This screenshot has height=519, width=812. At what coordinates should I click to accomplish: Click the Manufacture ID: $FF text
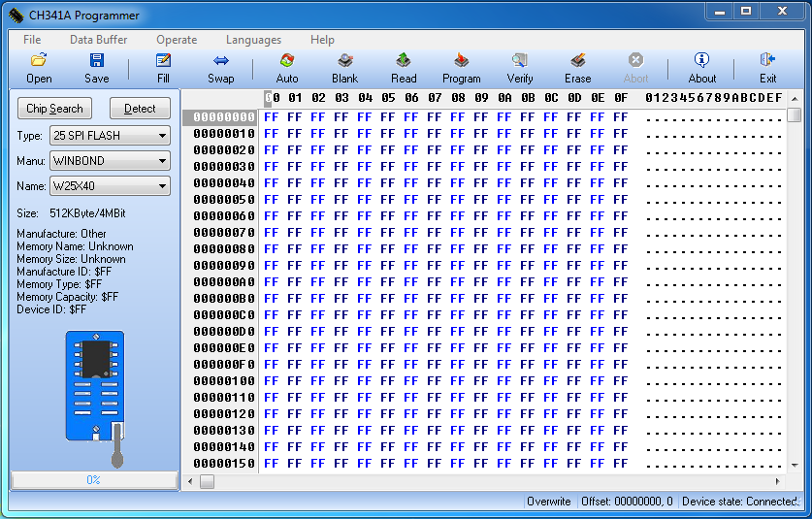click(x=64, y=272)
